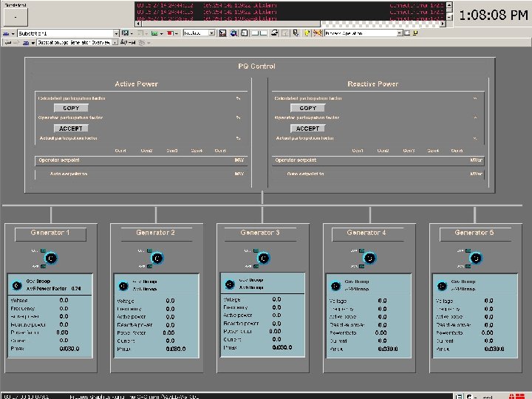Expand the green chart icon dropdown arrow

pos(161,33)
